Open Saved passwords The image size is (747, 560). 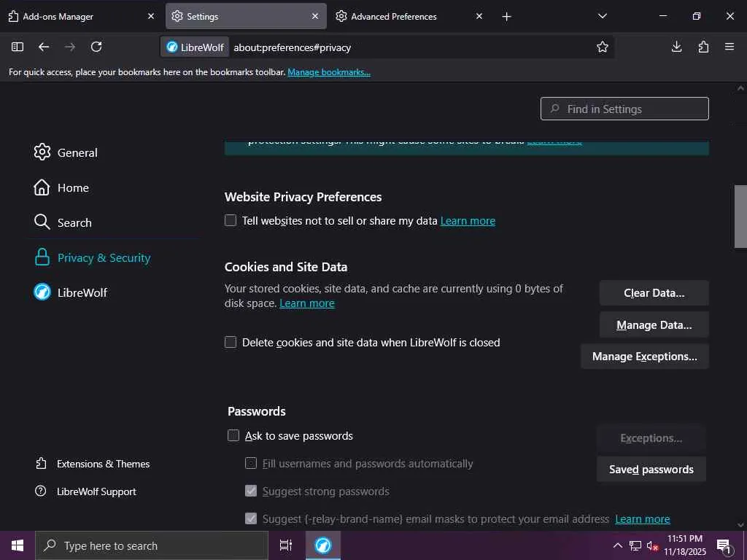tap(651, 470)
